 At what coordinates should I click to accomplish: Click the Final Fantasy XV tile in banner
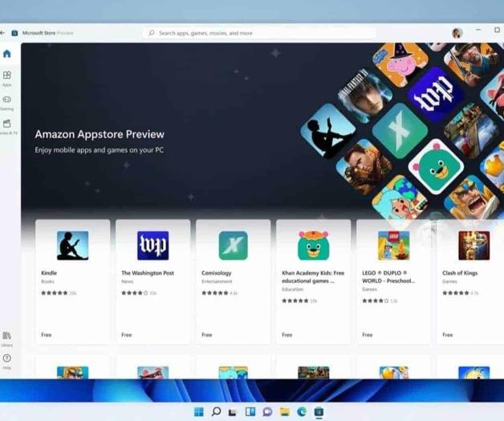tap(365, 96)
